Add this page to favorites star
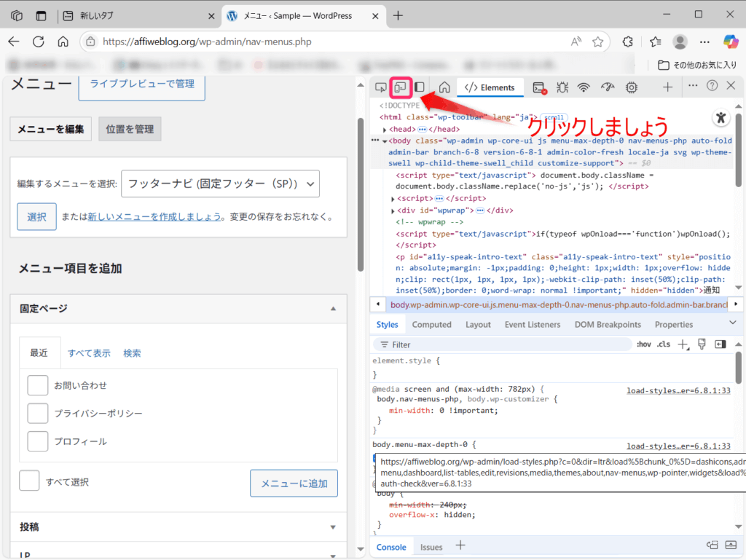The image size is (746, 560). click(x=598, y=42)
